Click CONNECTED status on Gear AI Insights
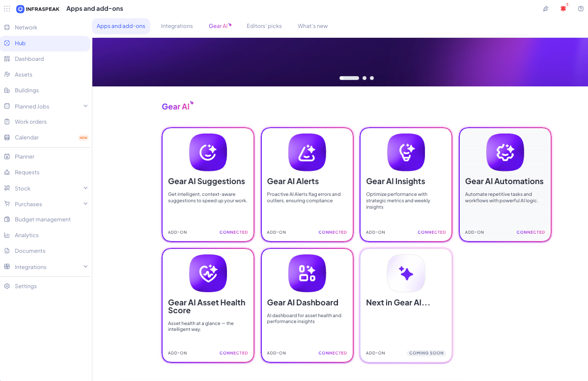This screenshot has height=381, width=588. tap(432, 232)
